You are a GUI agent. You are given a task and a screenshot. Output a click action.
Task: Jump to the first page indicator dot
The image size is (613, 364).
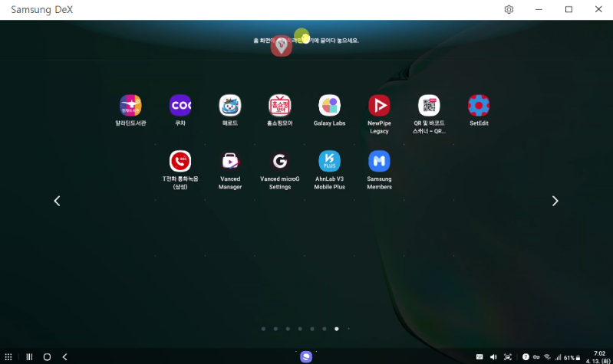[x=263, y=329]
